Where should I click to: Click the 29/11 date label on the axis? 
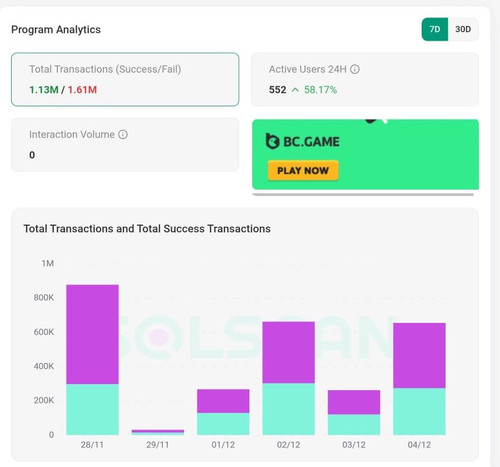click(158, 445)
